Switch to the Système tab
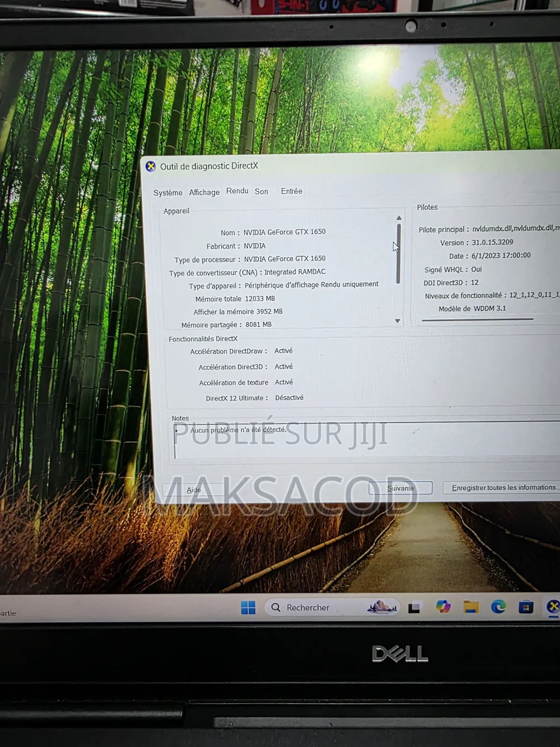The image size is (560, 747). (168, 193)
